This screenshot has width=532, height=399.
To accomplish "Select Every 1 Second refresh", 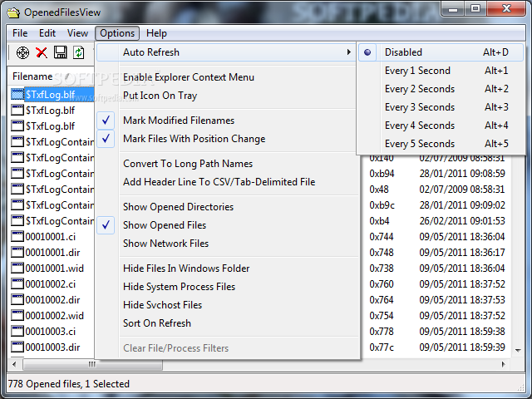I will (x=441, y=71).
